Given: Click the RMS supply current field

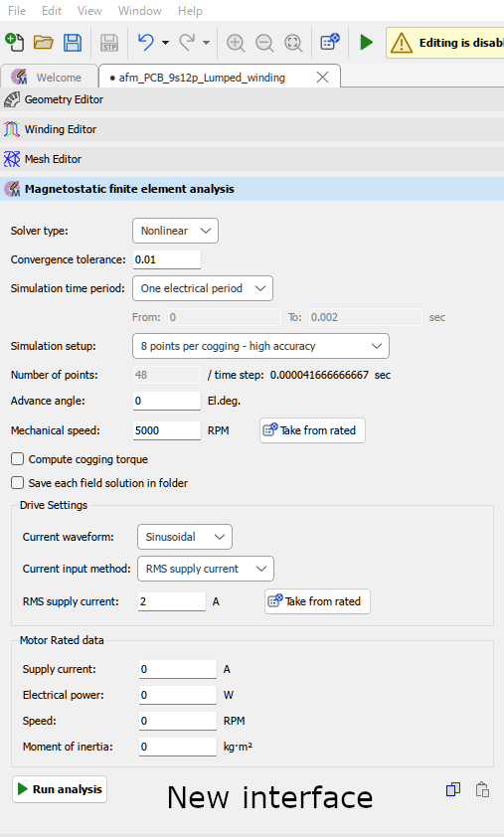Looking at the screenshot, I should coord(171,601).
